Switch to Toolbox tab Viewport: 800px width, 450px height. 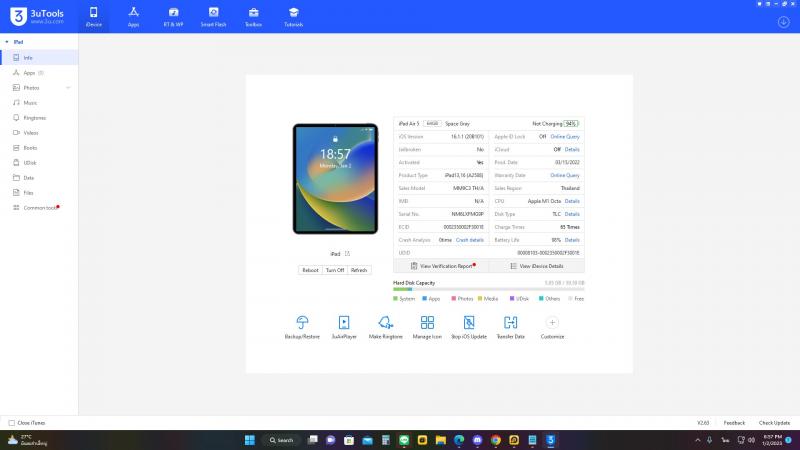click(254, 17)
